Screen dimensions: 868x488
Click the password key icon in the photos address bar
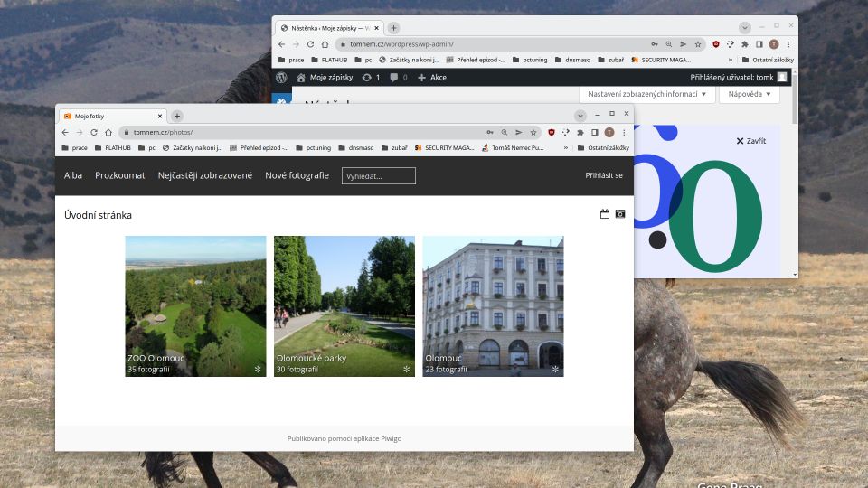(x=490, y=132)
